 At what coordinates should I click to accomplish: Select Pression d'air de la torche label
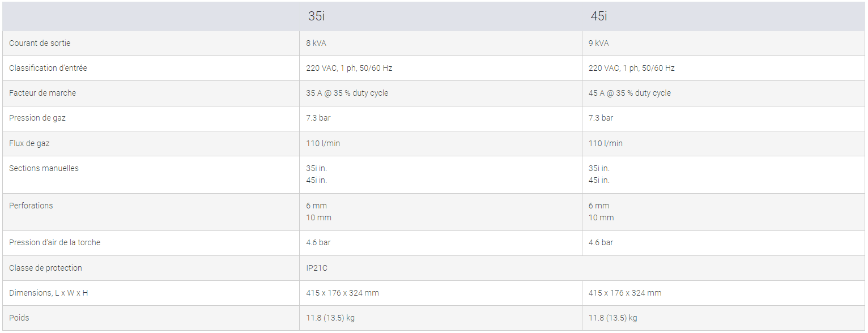(x=54, y=242)
